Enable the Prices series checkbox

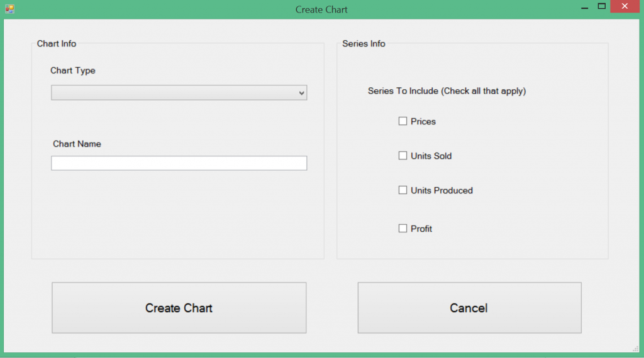pos(403,121)
